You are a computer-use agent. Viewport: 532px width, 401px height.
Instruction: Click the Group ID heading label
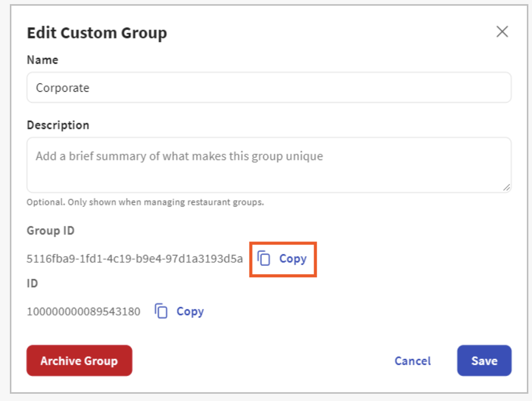point(50,231)
